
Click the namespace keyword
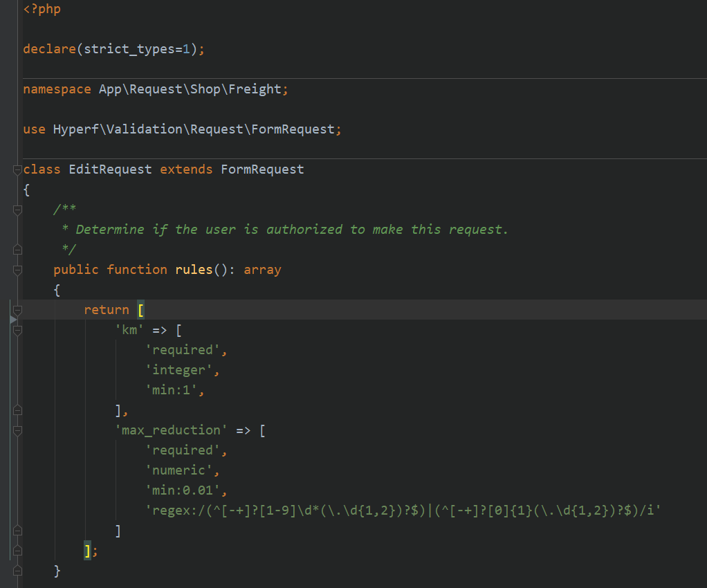tap(57, 89)
